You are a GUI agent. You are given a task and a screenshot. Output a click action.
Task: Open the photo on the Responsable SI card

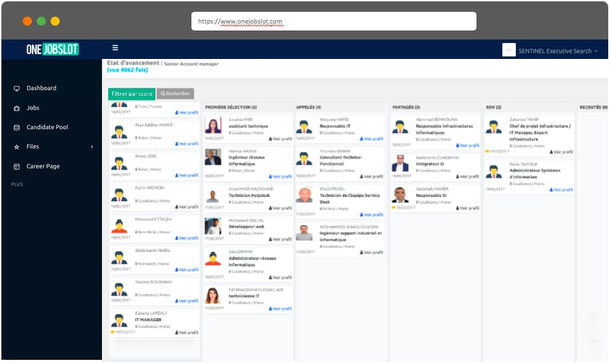click(399, 195)
